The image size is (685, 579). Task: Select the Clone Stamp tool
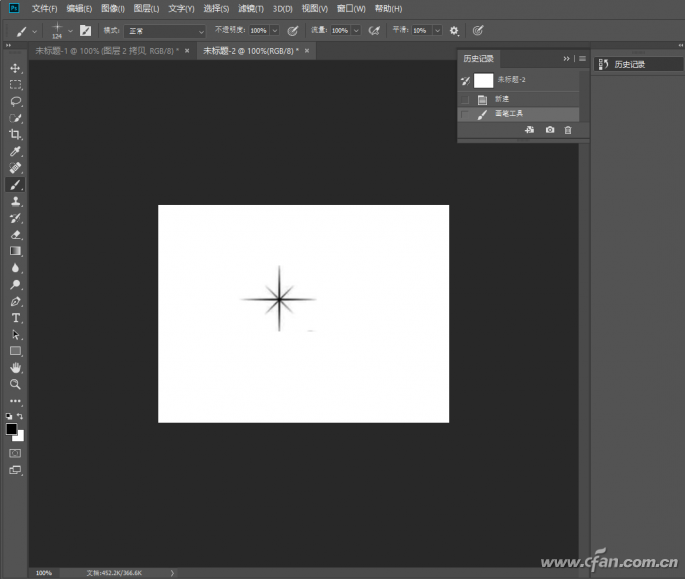(x=15, y=201)
